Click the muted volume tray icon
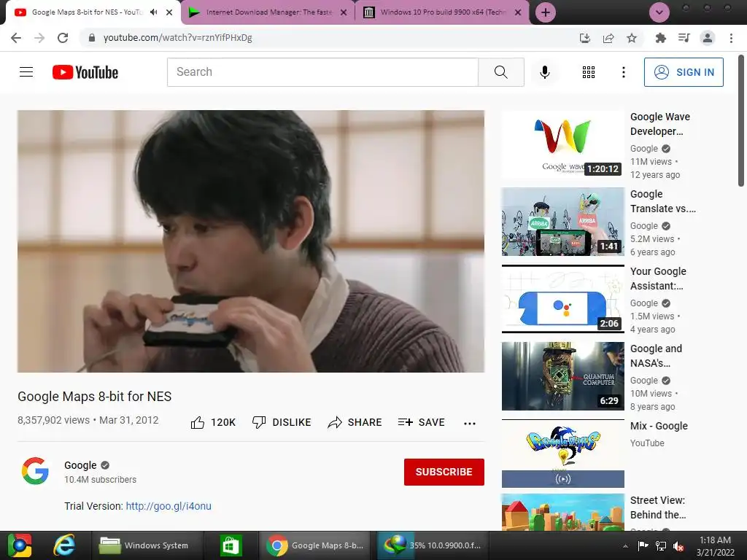 [679, 545]
